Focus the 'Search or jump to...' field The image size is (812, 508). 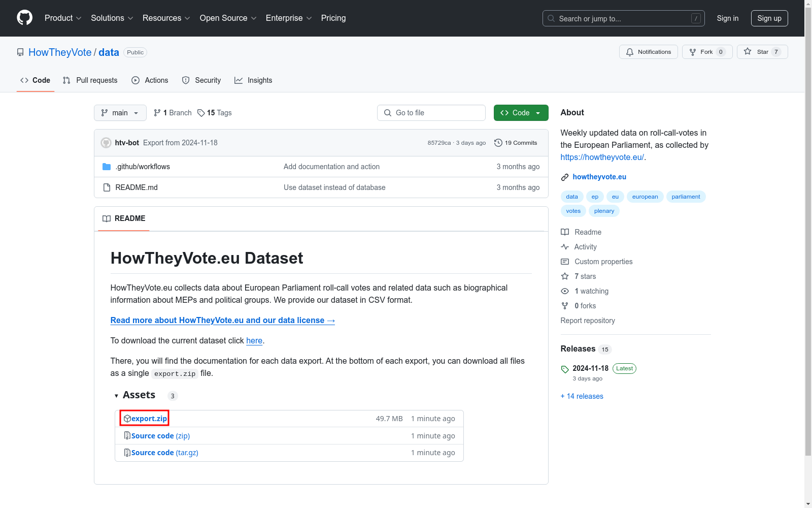pos(624,18)
